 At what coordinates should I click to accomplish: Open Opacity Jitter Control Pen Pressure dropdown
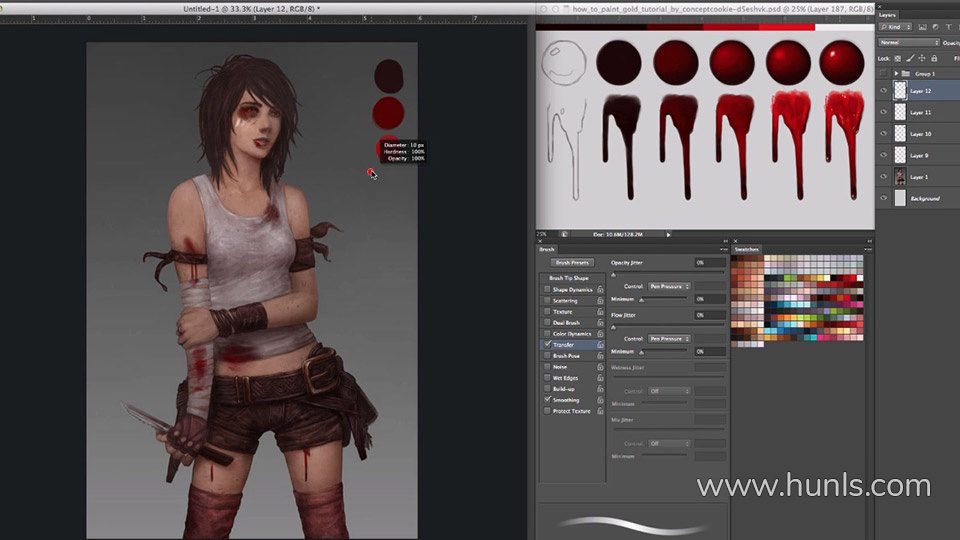click(x=669, y=286)
